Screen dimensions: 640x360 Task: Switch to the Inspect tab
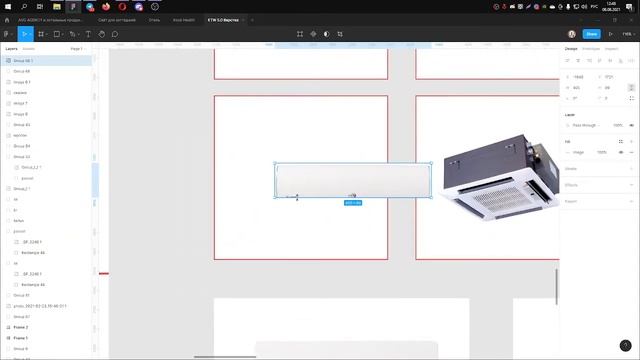point(611,49)
